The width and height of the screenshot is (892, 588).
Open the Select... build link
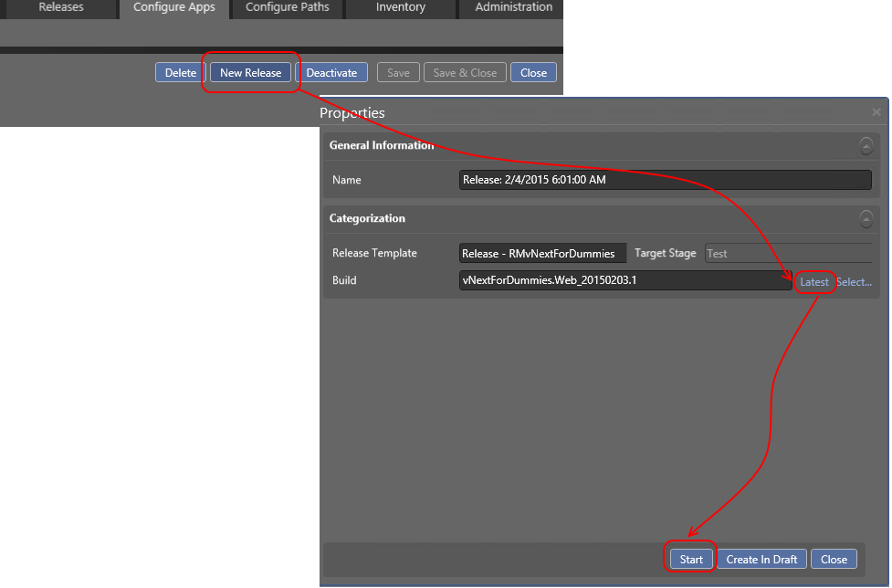pyautogui.click(x=854, y=282)
